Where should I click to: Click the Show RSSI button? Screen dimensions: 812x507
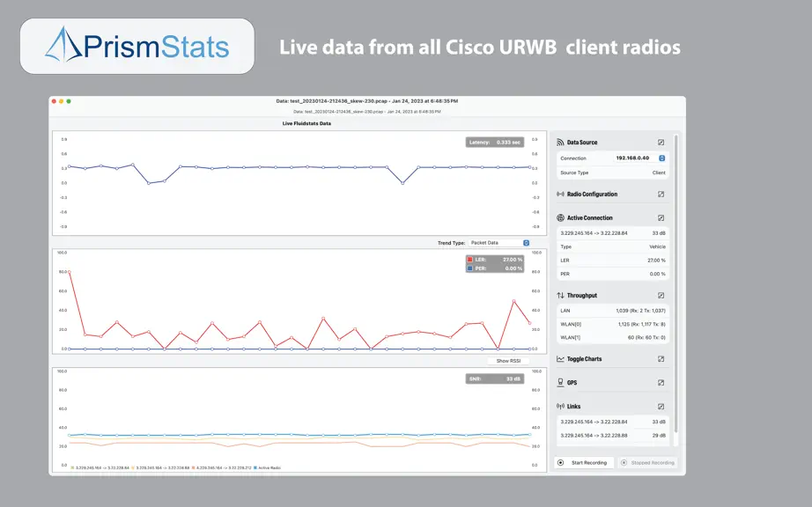point(508,361)
